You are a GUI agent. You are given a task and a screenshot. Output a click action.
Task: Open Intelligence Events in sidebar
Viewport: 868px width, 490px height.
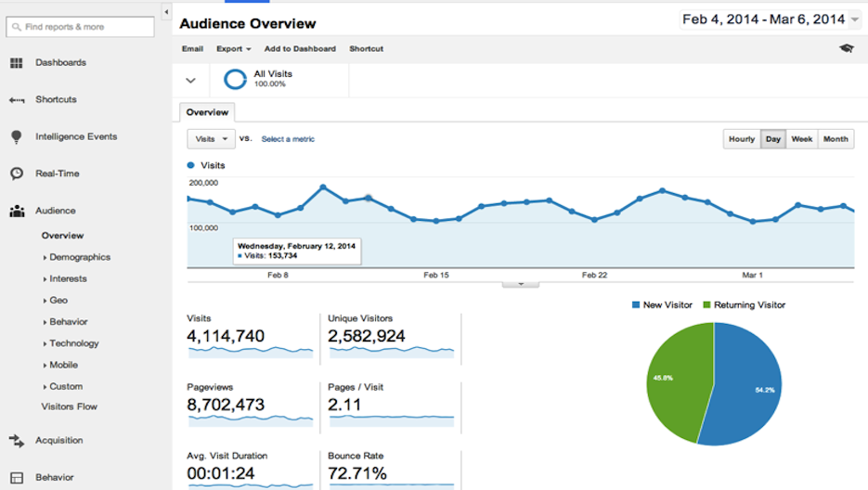pyautogui.click(x=76, y=136)
